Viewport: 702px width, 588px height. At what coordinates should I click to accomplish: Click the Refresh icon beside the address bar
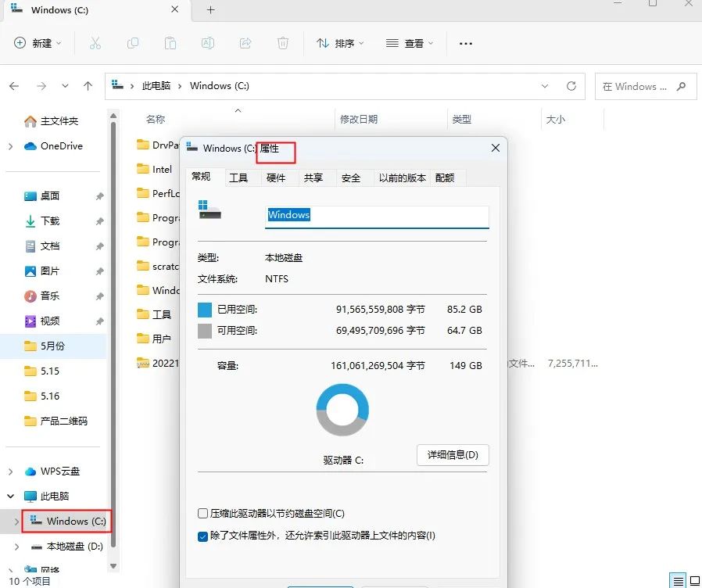coord(571,86)
